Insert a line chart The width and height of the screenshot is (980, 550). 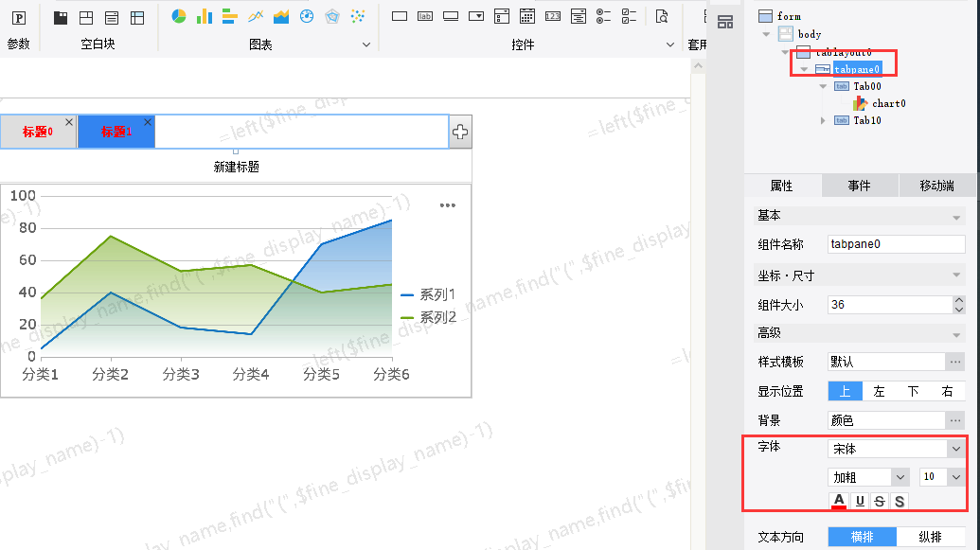(x=256, y=16)
